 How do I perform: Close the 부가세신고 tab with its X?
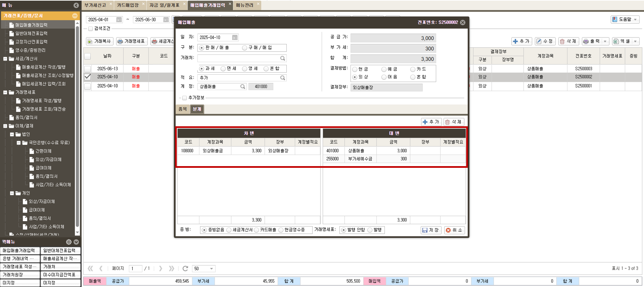pos(111,4)
